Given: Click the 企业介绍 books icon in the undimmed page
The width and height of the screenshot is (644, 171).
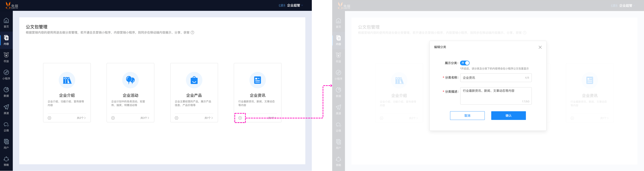Looking at the screenshot, I should (x=67, y=80).
